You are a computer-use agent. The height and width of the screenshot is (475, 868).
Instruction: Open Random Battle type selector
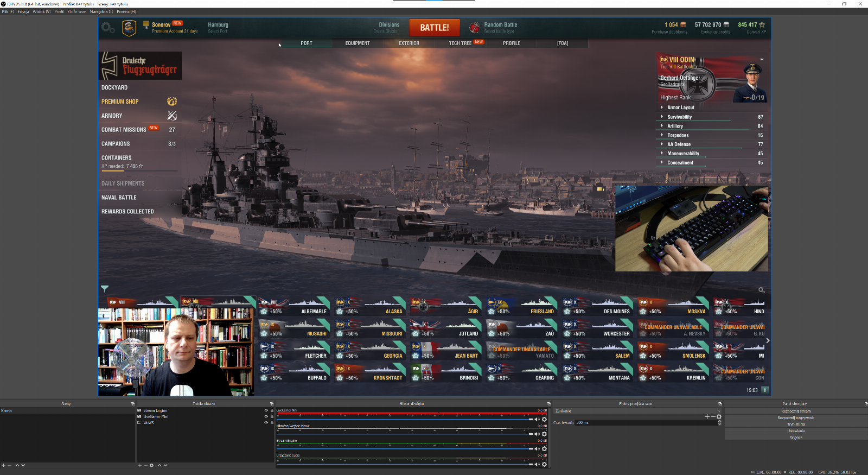pos(494,28)
